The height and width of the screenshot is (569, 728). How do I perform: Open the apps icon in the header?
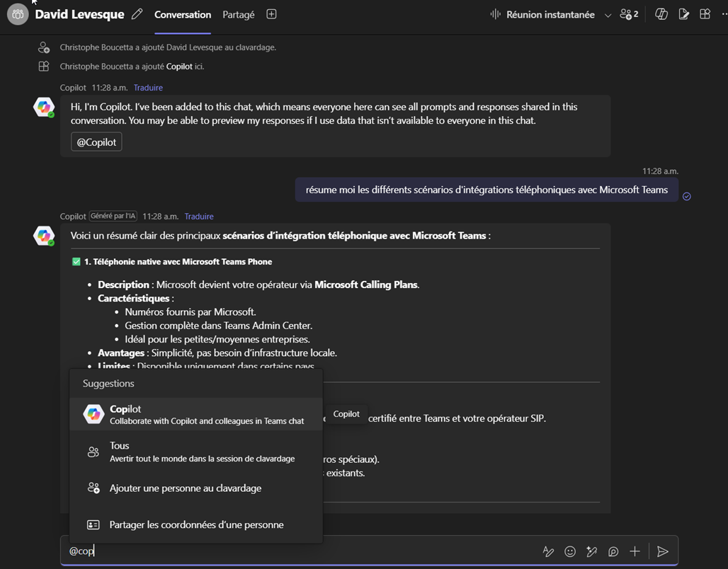click(x=705, y=14)
